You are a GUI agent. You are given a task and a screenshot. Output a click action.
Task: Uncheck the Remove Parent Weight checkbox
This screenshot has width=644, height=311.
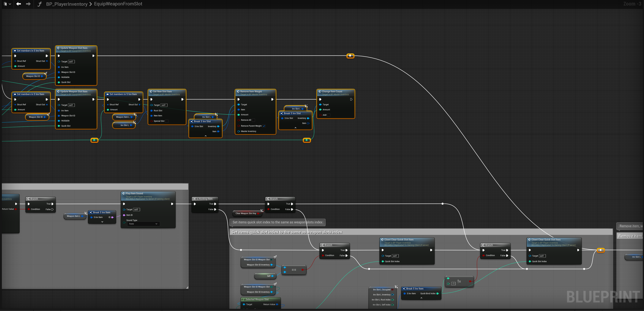pyautogui.click(x=264, y=126)
